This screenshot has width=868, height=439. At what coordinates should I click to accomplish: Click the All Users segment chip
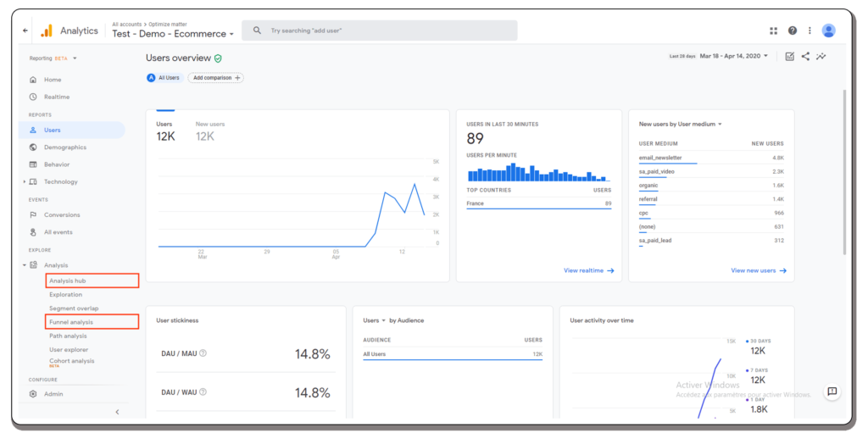(164, 78)
